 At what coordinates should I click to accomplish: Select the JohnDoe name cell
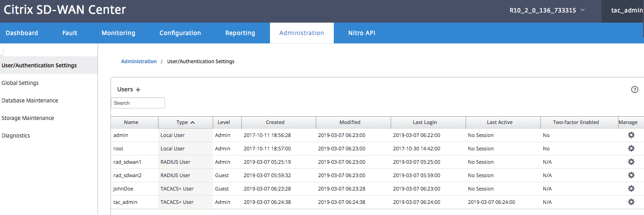point(124,189)
